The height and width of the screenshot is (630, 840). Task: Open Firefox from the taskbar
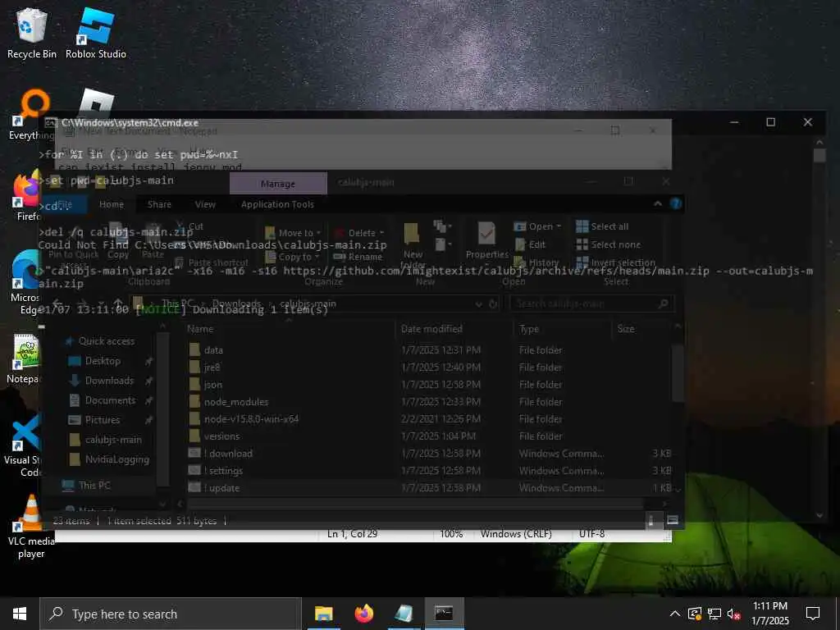pos(363,614)
